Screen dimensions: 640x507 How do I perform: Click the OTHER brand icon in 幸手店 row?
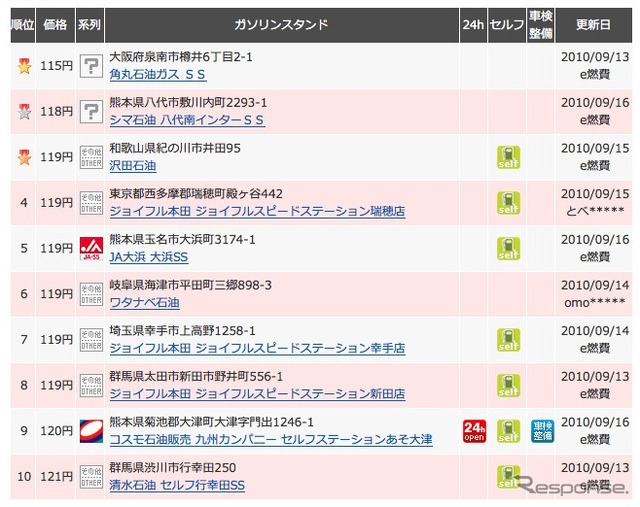point(91,340)
